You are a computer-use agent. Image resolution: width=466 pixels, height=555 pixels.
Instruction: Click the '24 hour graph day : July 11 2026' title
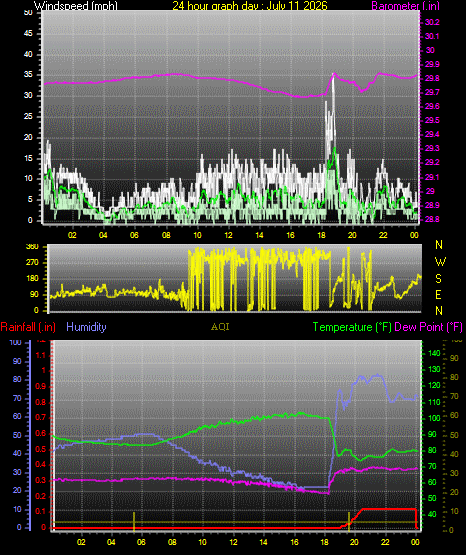[250, 6]
